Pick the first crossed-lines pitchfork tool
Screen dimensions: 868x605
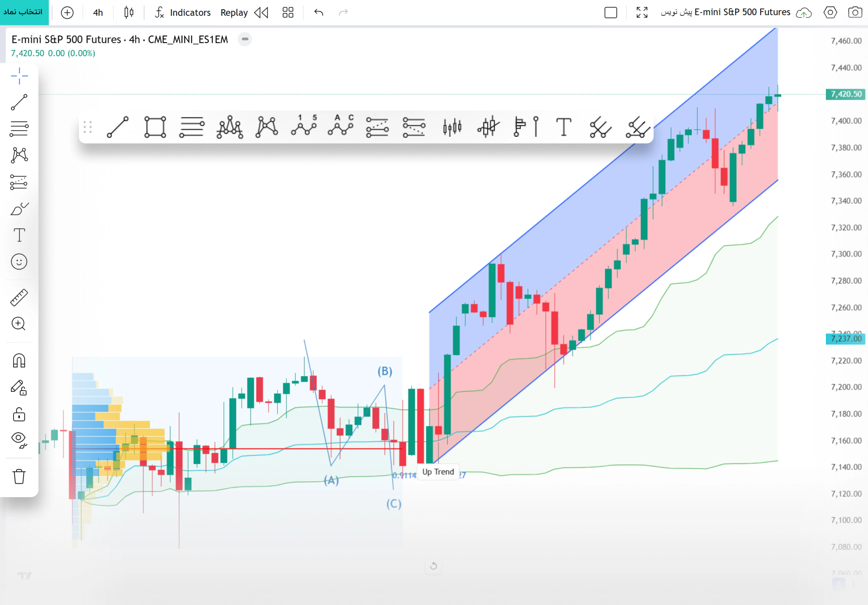coord(600,127)
